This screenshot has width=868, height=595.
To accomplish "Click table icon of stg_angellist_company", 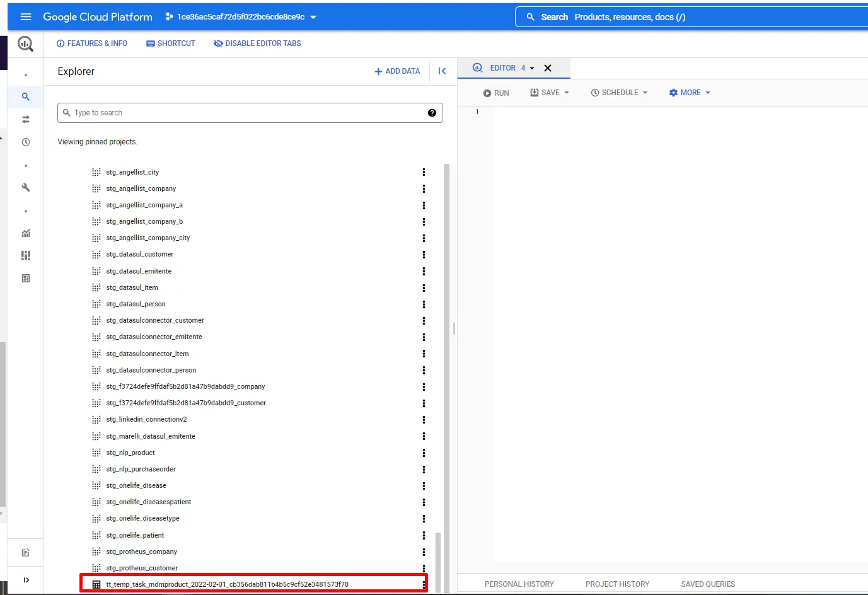I will point(96,188).
